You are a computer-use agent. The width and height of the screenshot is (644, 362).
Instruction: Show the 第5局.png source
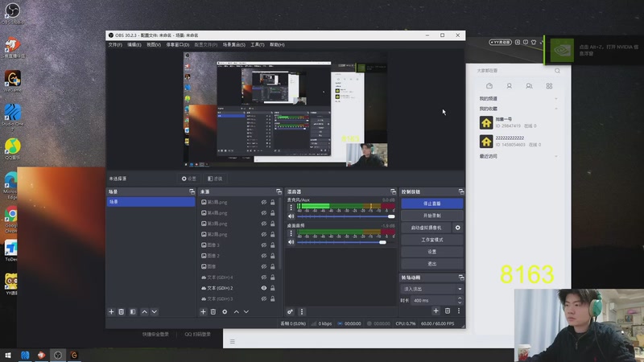264,203
